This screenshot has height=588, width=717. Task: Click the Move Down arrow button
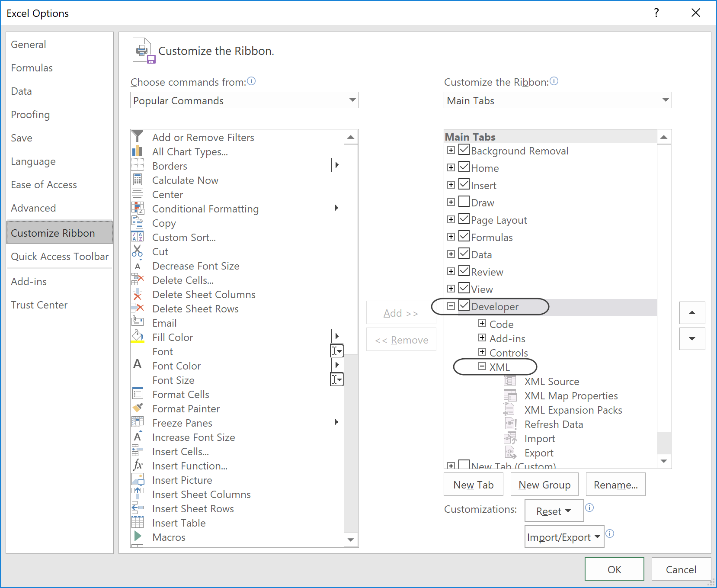[x=692, y=338]
